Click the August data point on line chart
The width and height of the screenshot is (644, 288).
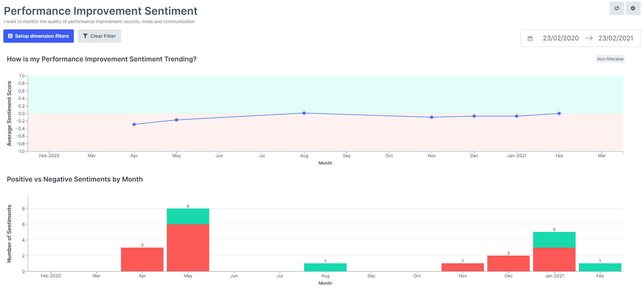304,113
